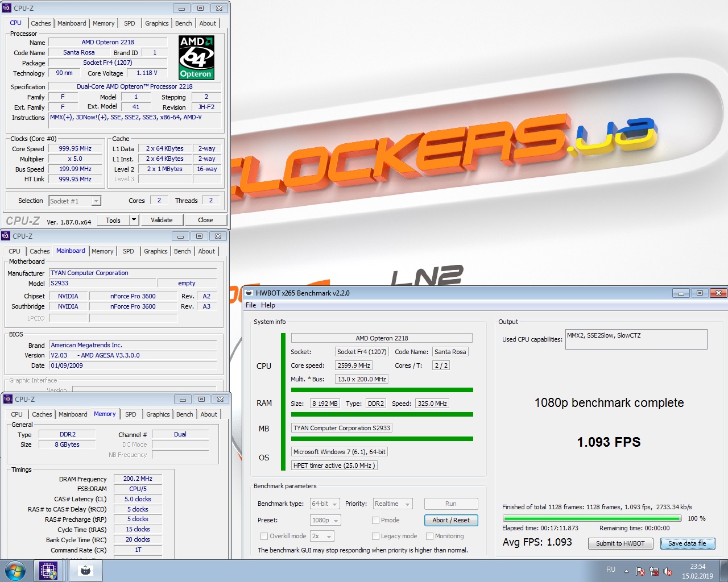
Task: Click the Core speed 2599.9 MHz field
Action: coord(354,365)
